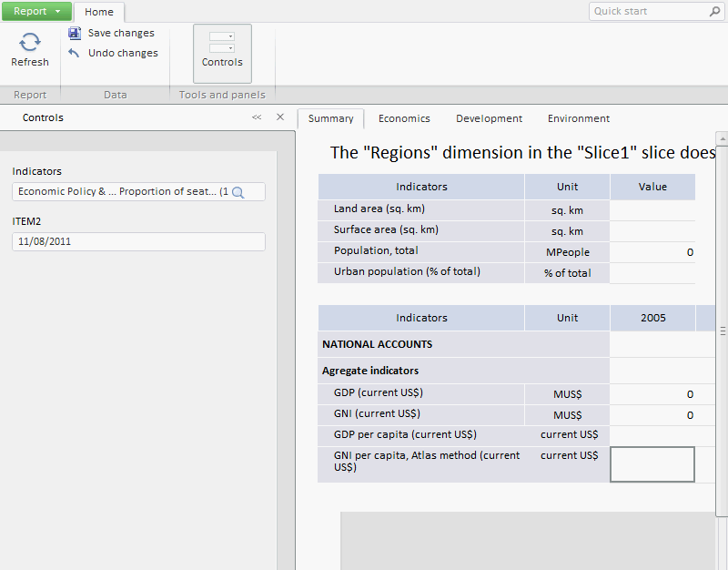
Task: Click the Save changes button label
Action: coord(121,33)
